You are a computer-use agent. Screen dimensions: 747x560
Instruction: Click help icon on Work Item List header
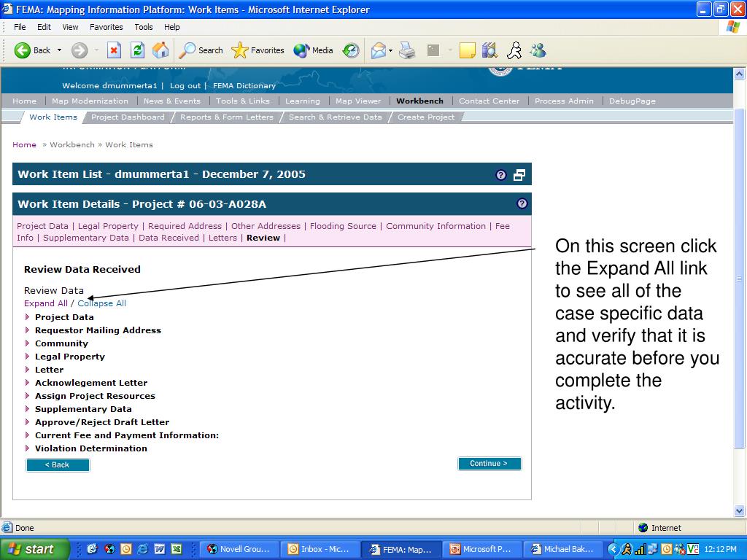500,175
